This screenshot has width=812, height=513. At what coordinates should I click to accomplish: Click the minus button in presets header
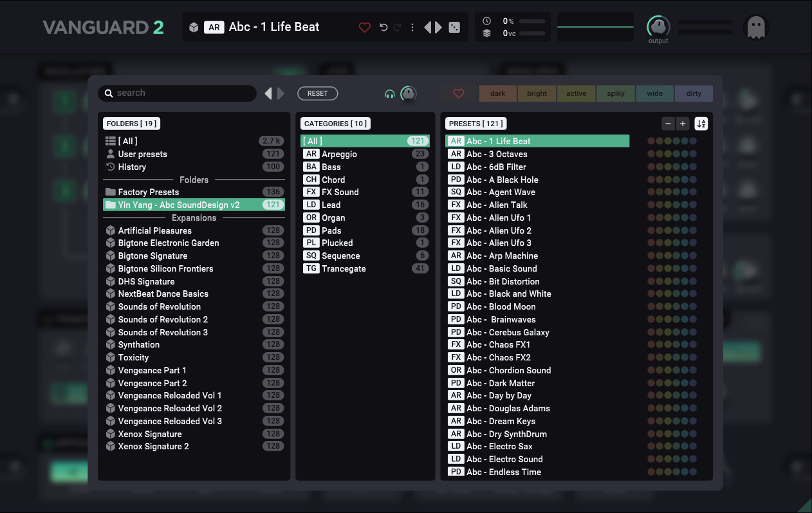(669, 124)
